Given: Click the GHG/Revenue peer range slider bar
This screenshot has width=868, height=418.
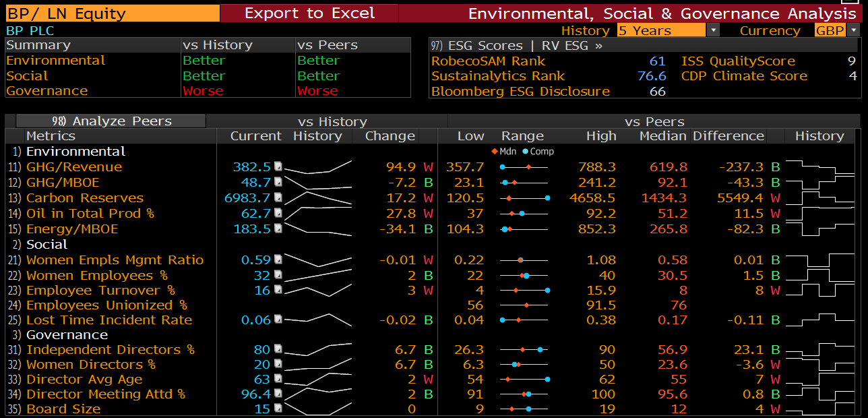Looking at the screenshot, I should point(524,167).
